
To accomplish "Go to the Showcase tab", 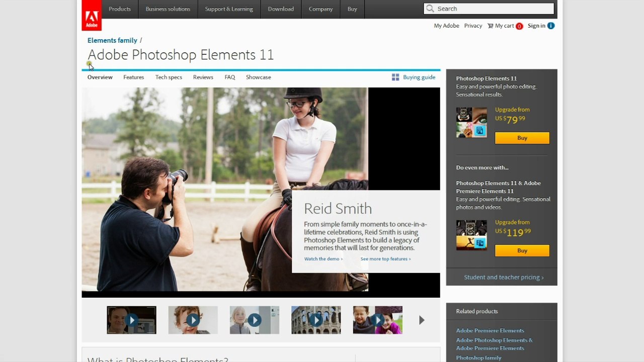I will (x=259, y=77).
